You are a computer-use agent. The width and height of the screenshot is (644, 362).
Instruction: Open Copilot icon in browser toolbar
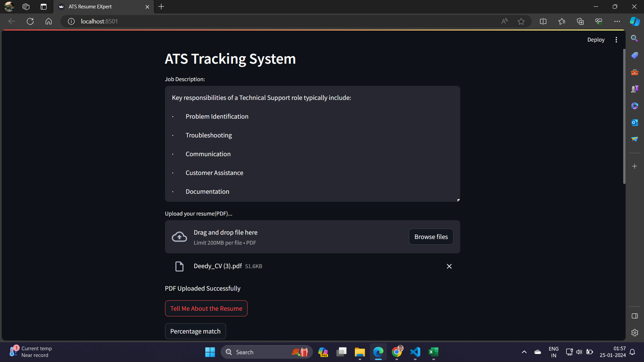tap(634, 21)
